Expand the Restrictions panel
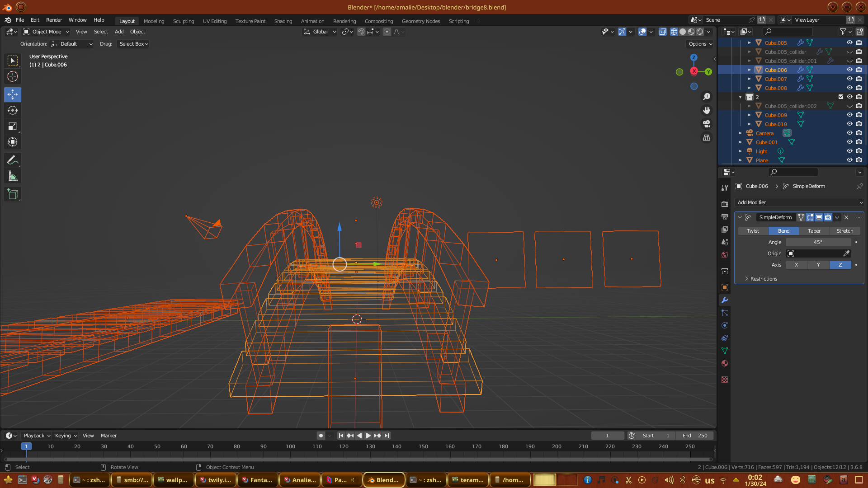 pyautogui.click(x=763, y=279)
